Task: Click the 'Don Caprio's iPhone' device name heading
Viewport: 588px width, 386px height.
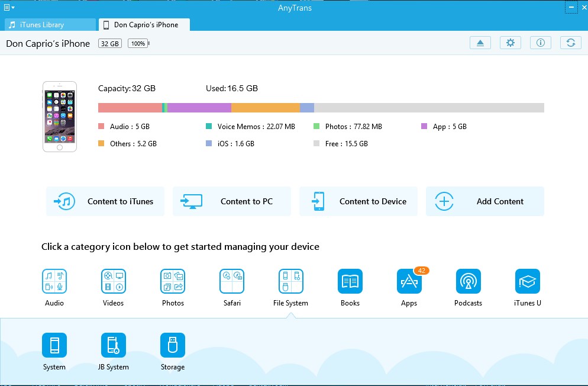Action: pyautogui.click(x=48, y=44)
